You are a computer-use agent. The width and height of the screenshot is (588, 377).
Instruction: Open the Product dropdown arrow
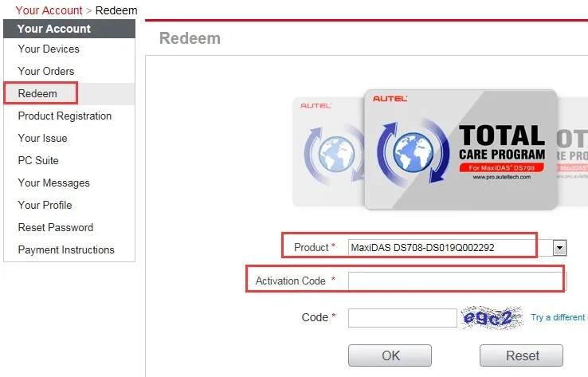[x=559, y=248]
